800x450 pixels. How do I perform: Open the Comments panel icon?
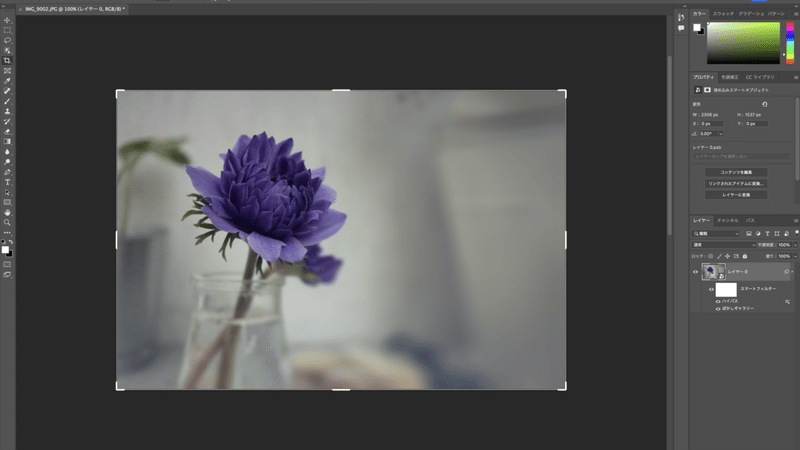point(681,28)
